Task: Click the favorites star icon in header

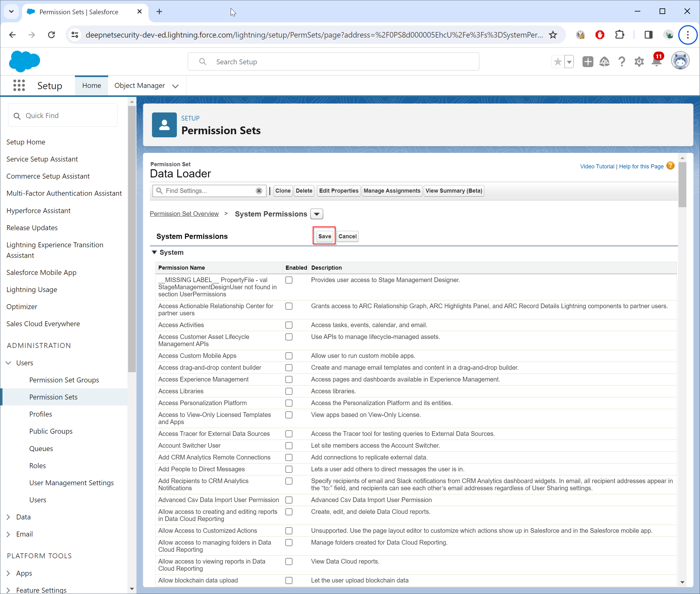Action: pos(558,62)
